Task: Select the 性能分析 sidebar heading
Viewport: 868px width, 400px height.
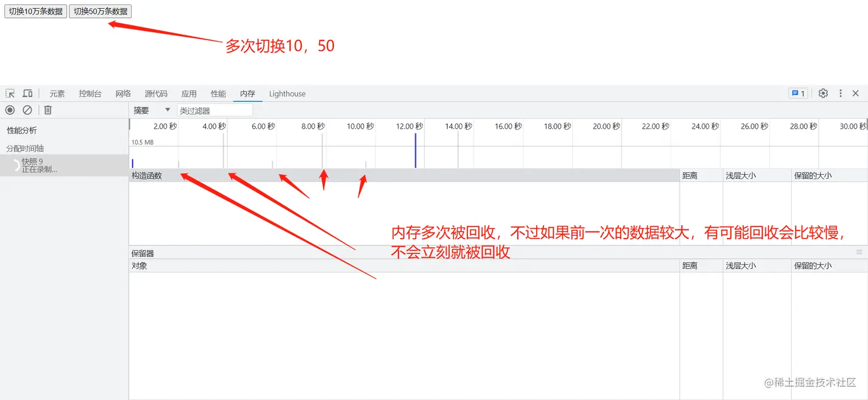Action: point(22,130)
